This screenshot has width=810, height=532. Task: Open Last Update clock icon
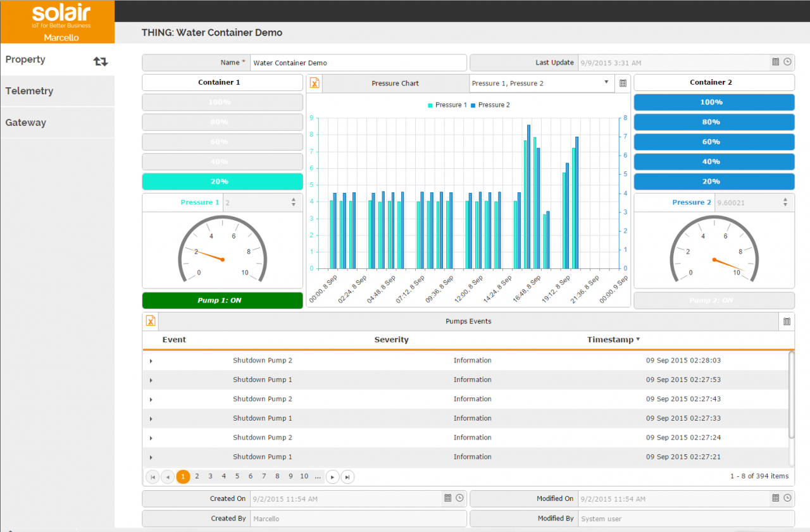click(787, 62)
